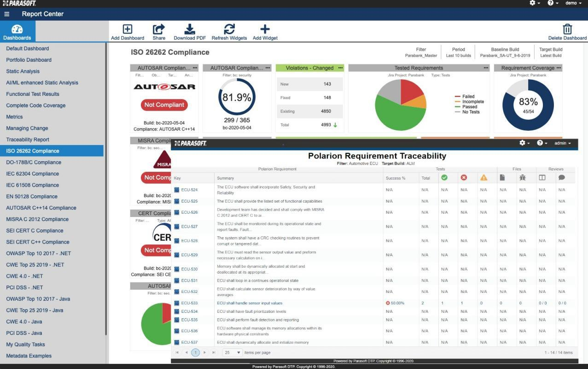Open the Requirement Coverage widget options menu
This screenshot has width=588, height=369.
click(x=559, y=68)
